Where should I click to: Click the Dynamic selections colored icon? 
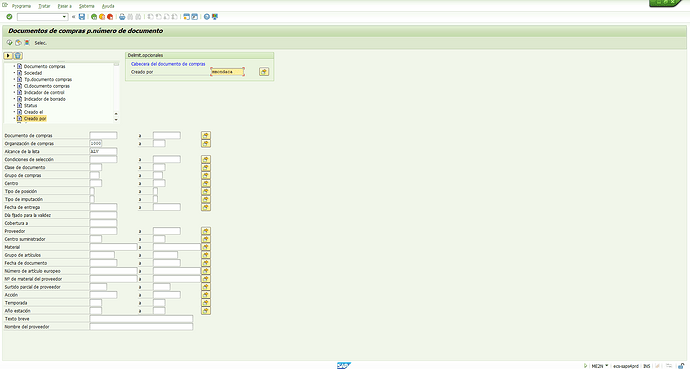(27, 43)
